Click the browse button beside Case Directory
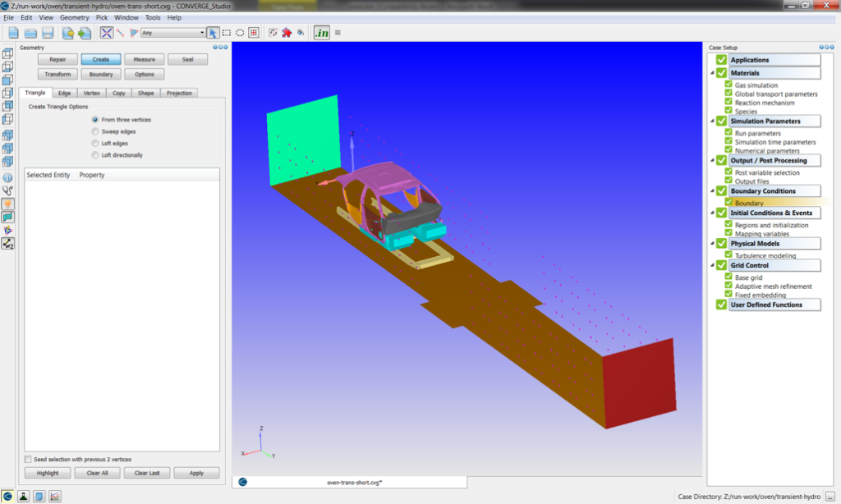This screenshot has height=504, width=841. coord(830,497)
